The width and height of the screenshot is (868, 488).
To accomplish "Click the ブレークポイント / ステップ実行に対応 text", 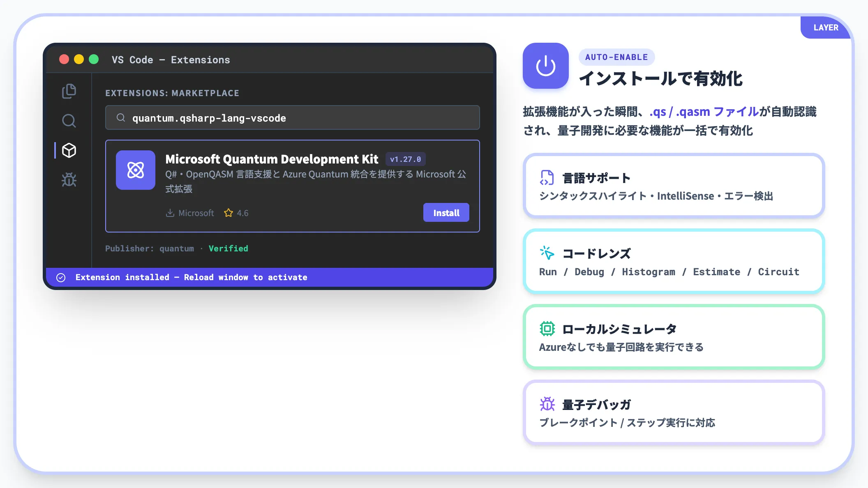I will [627, 423].
